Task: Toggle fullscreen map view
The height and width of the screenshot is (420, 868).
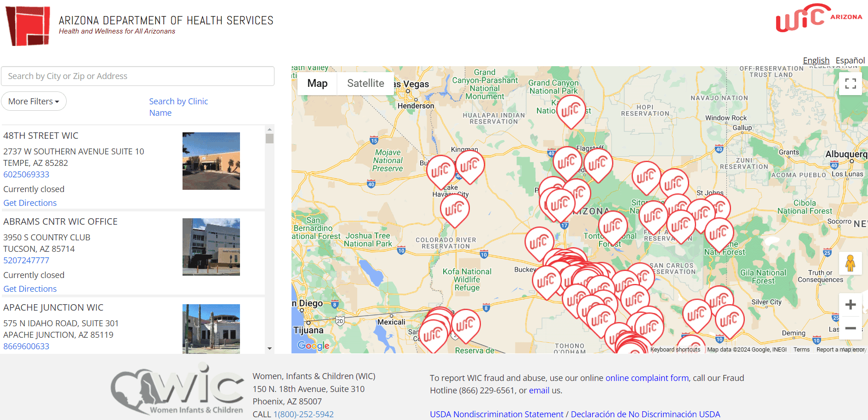Action: tap(851, 84)
